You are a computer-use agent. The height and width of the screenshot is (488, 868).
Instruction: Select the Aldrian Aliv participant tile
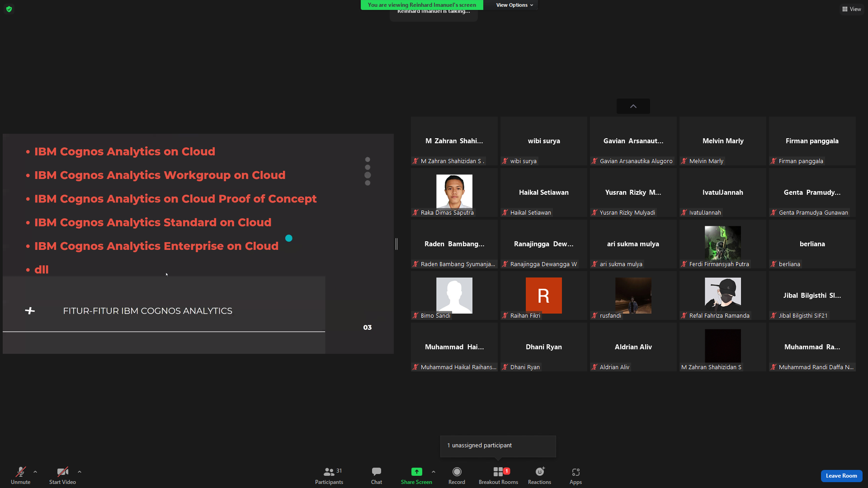(x=633, y=347)
